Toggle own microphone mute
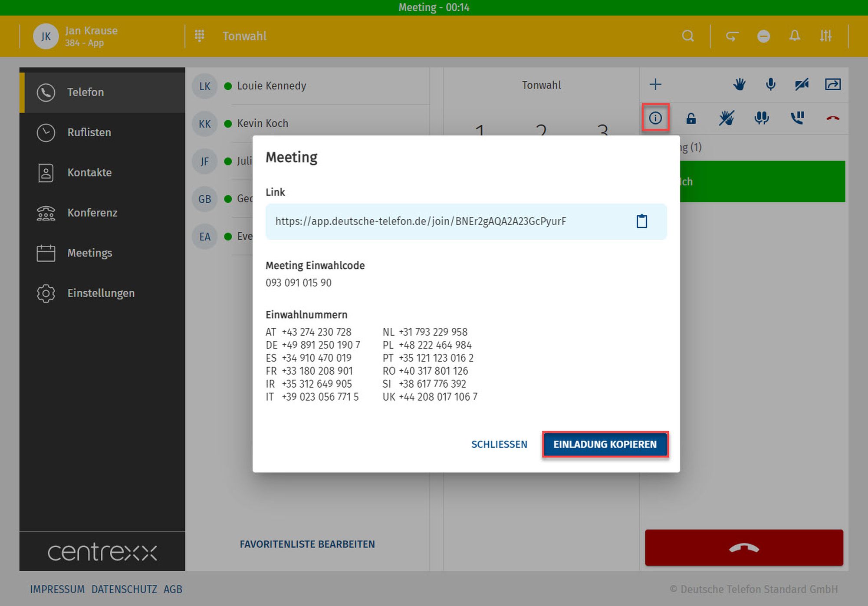The width and height of the screenshot is (868, 606). click(770, 84)
